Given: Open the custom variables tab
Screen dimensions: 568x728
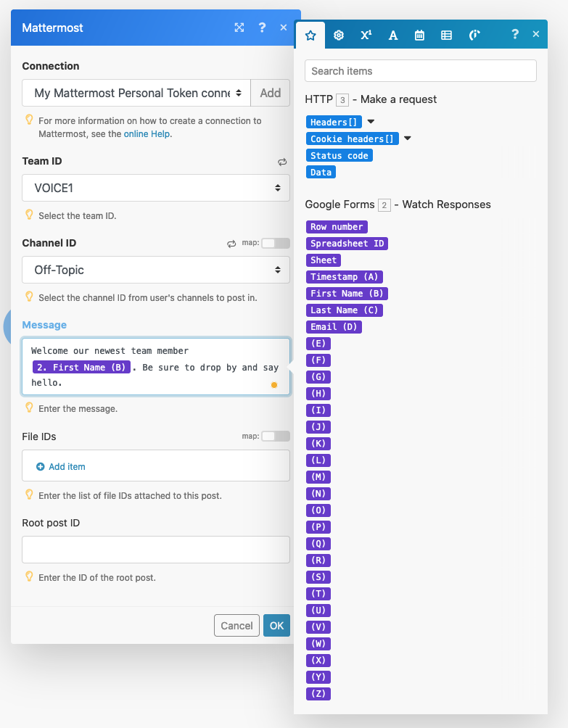Looking at the screenshot, I should (x=474, y=35).
